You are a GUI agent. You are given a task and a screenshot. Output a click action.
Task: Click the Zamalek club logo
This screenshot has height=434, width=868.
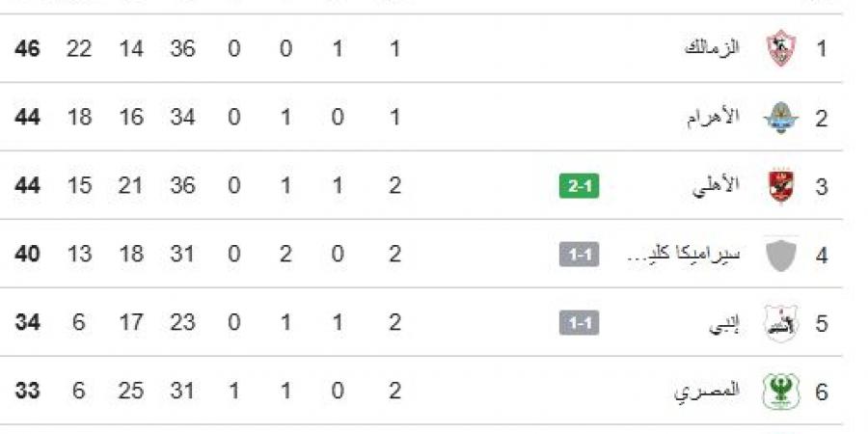[780, 49]
